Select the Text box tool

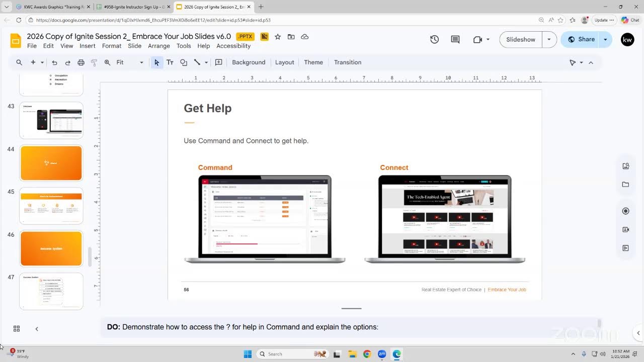point(170,62)
